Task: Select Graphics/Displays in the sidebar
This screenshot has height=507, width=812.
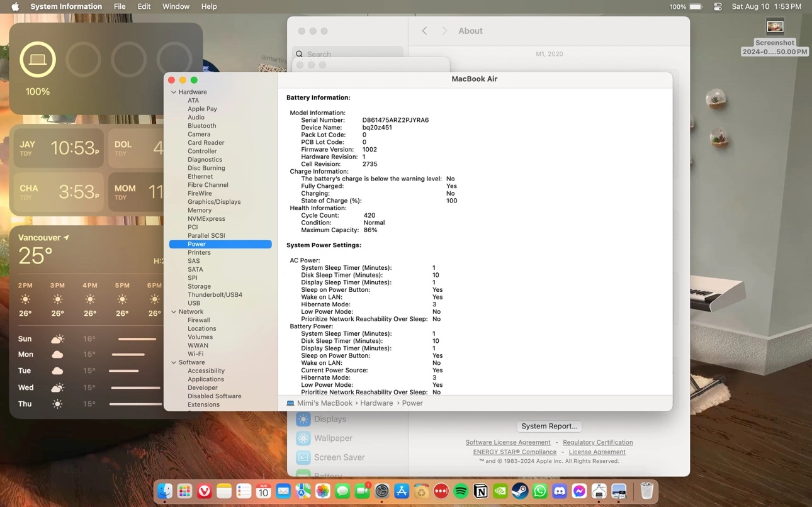Action: 214,202
